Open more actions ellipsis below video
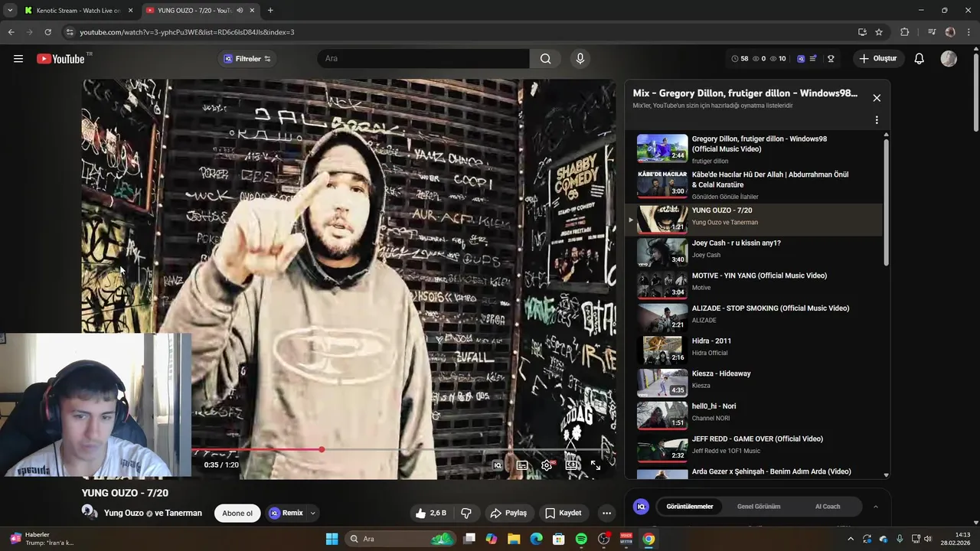 pos(606,513)
